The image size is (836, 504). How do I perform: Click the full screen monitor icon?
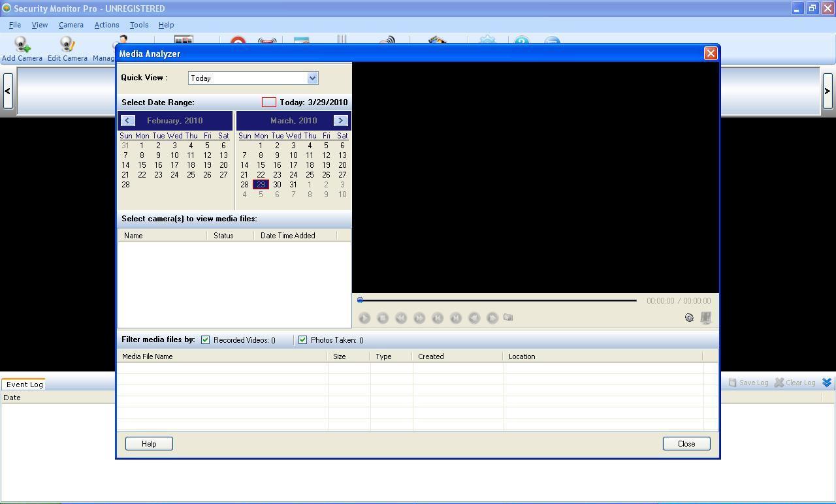[x=706, y=318]
